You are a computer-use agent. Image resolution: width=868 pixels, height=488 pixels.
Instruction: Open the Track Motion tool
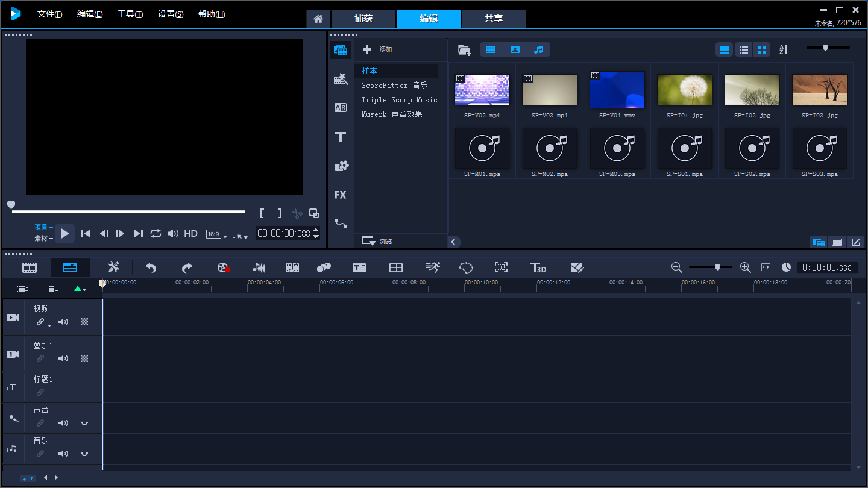tap(324, 267)
